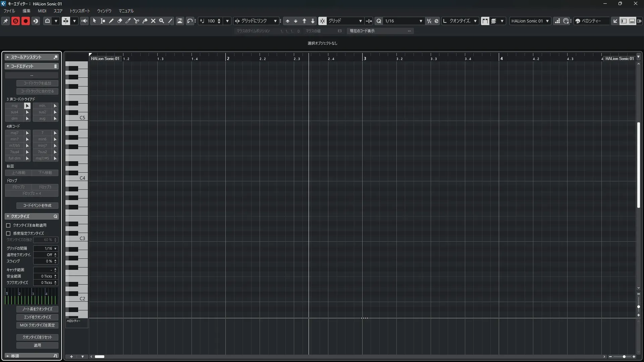Select the Erase tool
The width and height of the screenshot is (644, 362).
click(120, 21)
